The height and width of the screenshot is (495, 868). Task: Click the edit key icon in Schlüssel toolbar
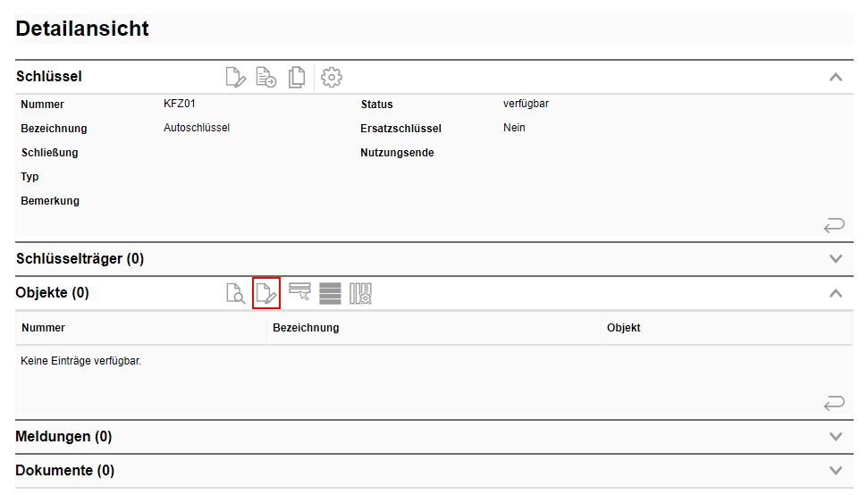[x=235, y=78]
